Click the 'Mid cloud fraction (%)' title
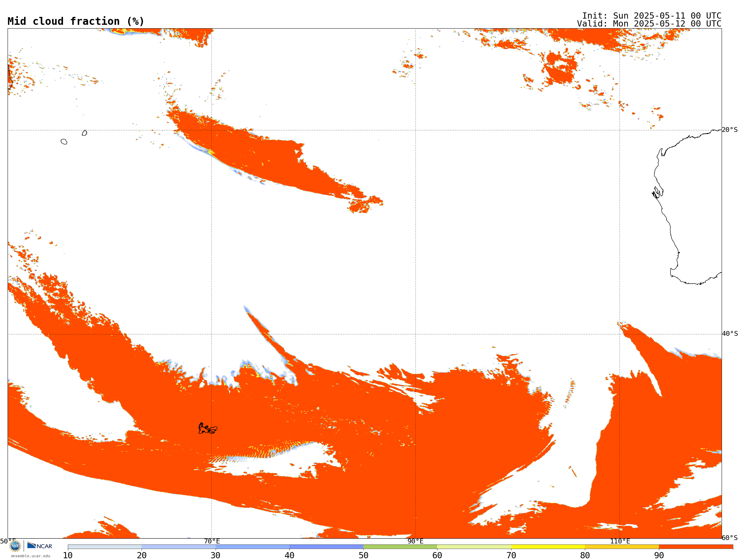The height and width of the screenshot is (560, 744). click(76, 21)
